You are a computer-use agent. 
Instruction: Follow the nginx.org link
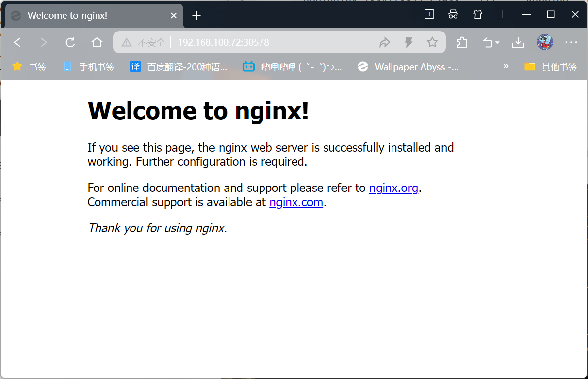pyautogui.click(x=393, y=188)
